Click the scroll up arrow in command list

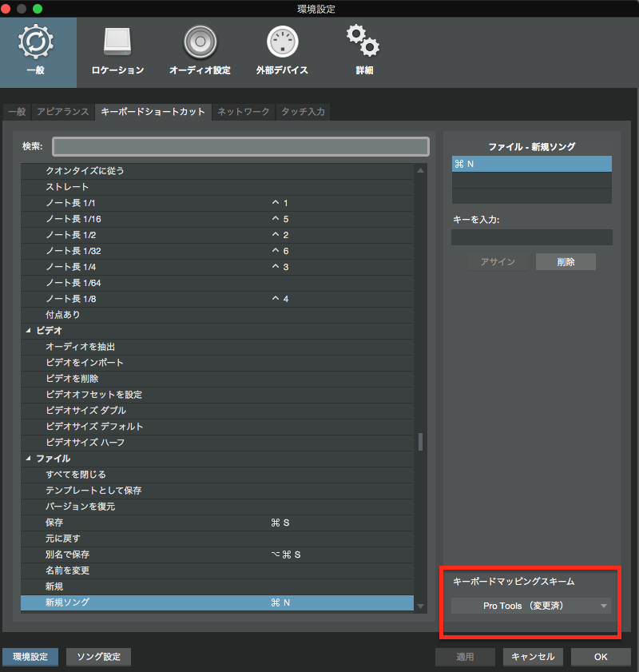coord(421,170)
